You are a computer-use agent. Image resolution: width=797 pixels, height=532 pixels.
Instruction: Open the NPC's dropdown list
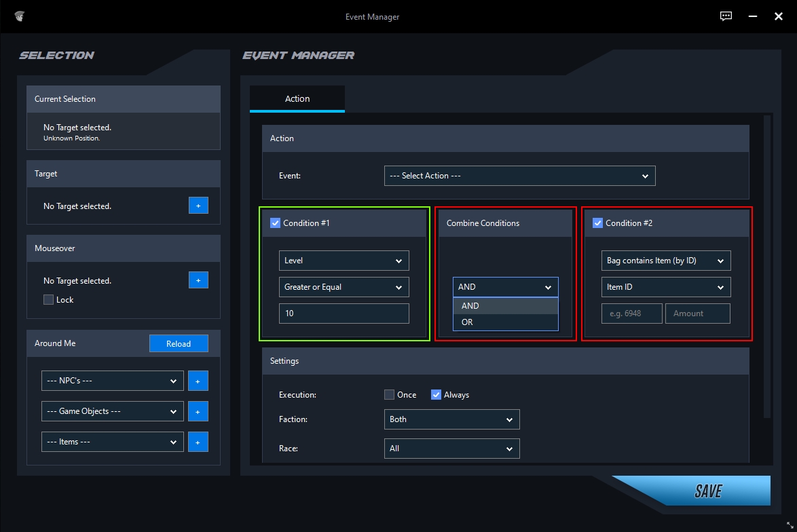(x=112, y=381)
